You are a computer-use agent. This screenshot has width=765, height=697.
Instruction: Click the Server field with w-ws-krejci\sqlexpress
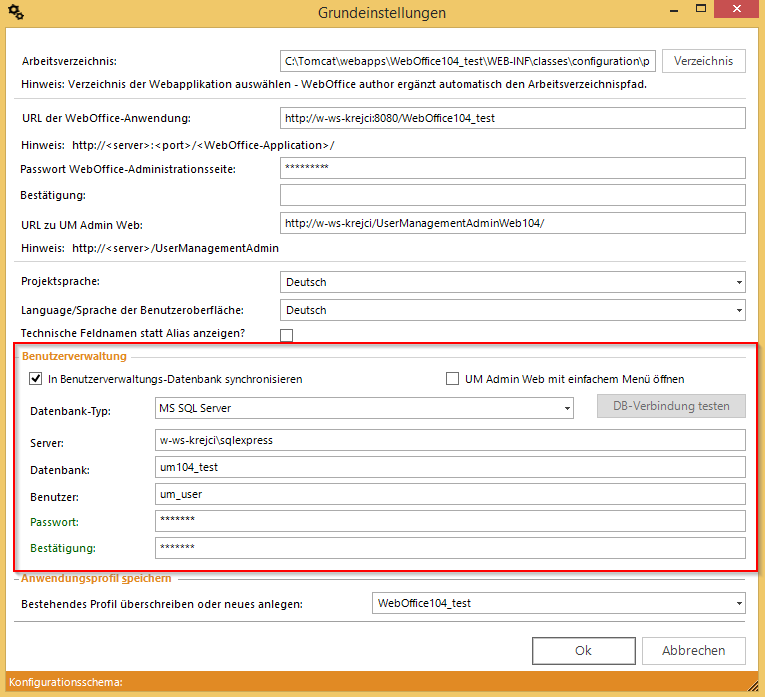coord(450,440)
